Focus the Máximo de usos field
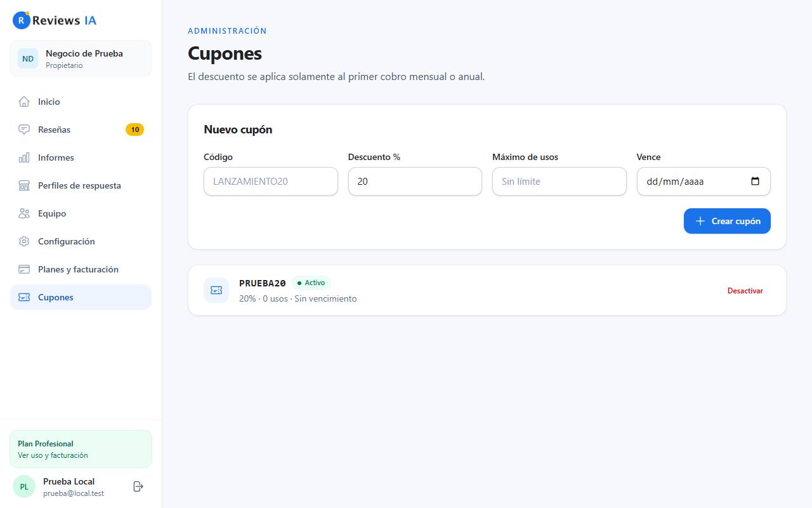The height and width of the screenshot is (508, 812). click(559, 181)
